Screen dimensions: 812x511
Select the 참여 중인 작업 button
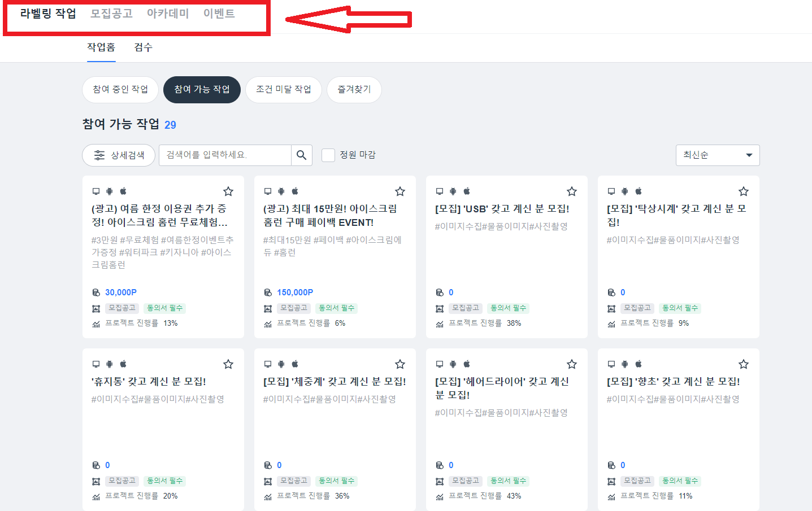(x=120, y=89)
